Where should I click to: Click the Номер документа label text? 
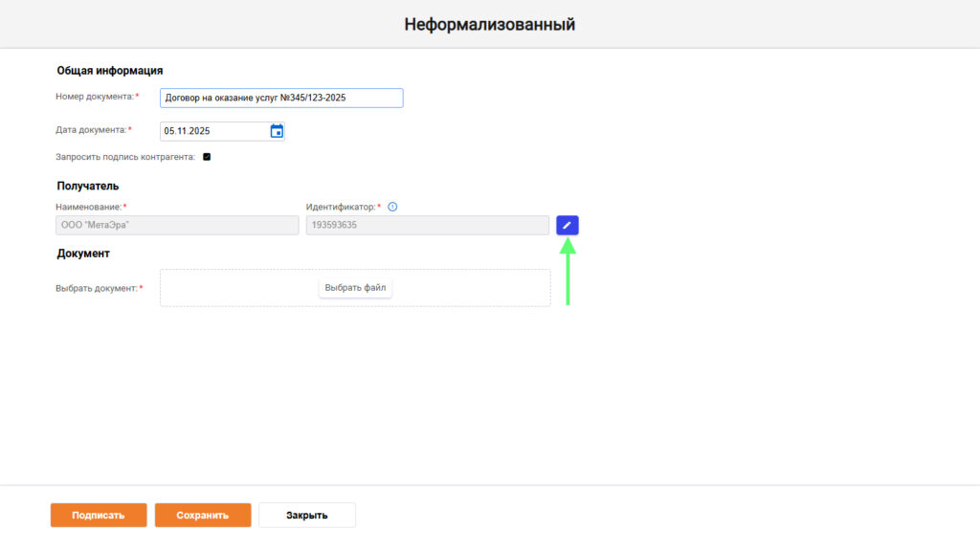tap(95, 97)
